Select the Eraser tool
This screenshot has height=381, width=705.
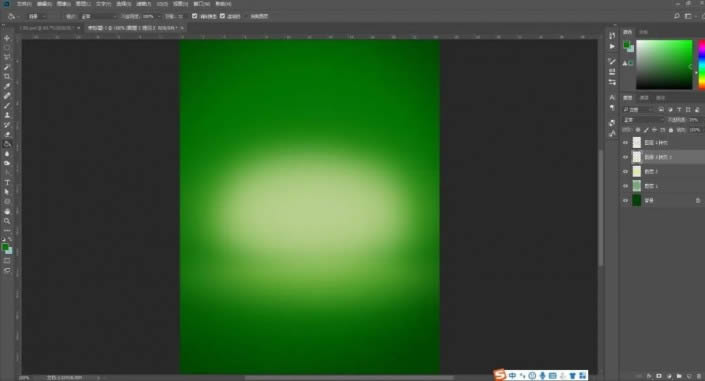coord(7,134)
